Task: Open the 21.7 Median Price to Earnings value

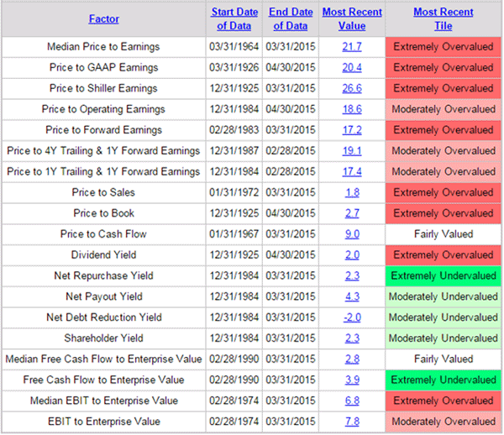Action: (352, 47)
